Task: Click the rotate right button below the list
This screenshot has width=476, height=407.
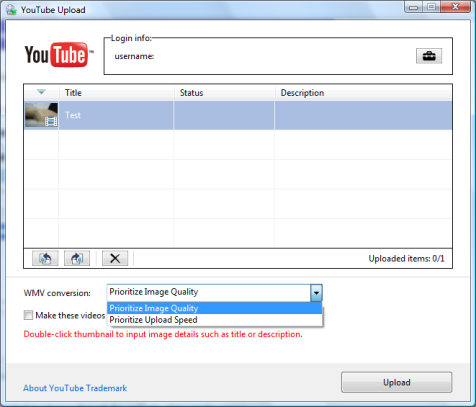Action: [x=77, y=258]
